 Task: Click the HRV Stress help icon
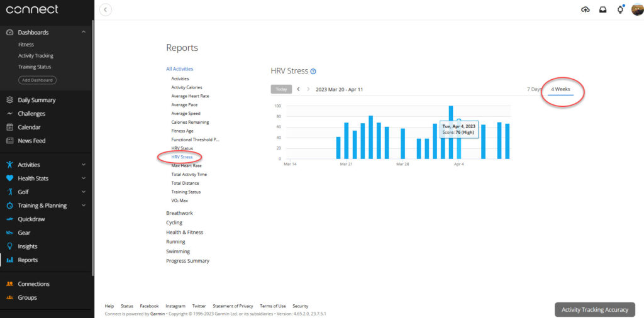(x=313, y=72)
